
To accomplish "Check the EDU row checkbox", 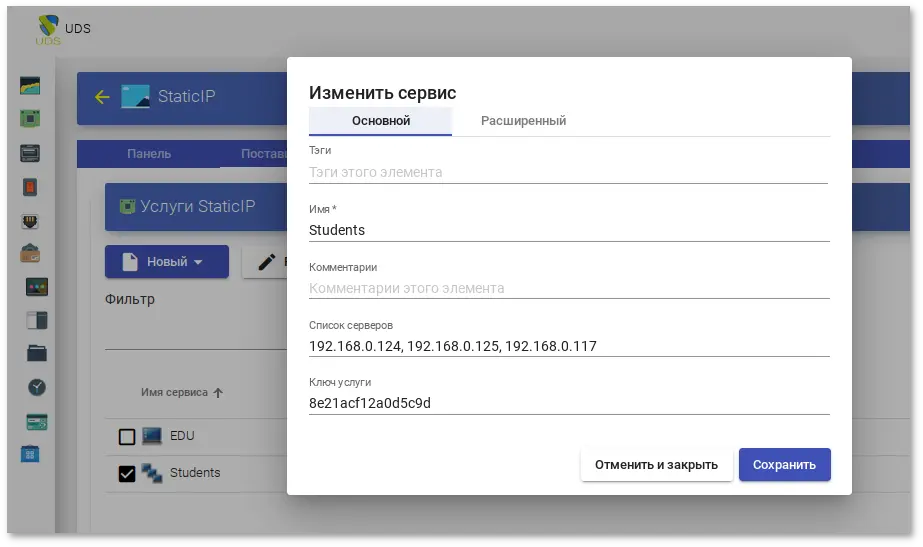I will [x=127, y=437].
